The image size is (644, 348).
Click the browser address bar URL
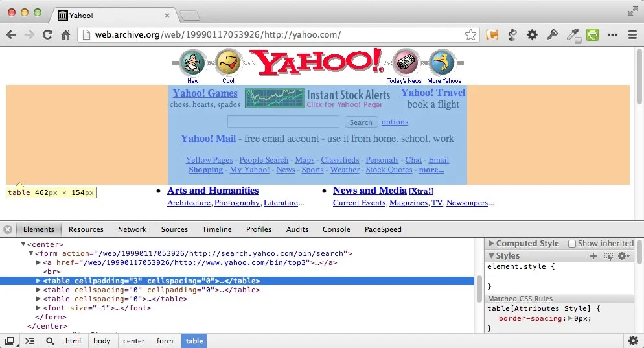(218, 35)
